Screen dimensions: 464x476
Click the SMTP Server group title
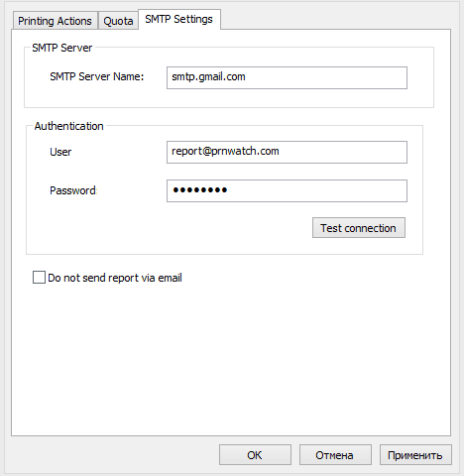tap(62, 48)
